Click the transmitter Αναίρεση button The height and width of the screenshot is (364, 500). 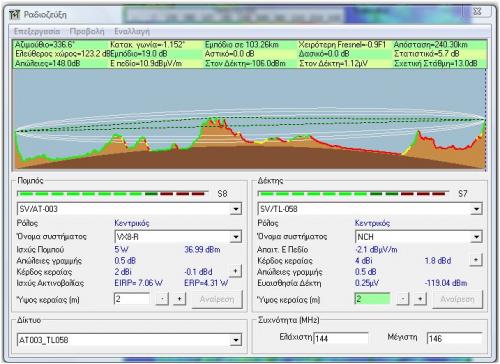[217, 299]
